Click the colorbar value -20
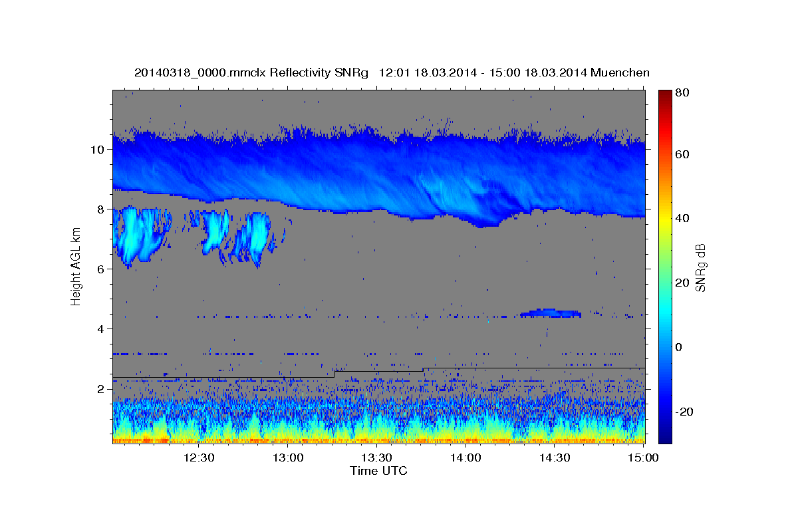798x532 pixels. tap(684, 411)
